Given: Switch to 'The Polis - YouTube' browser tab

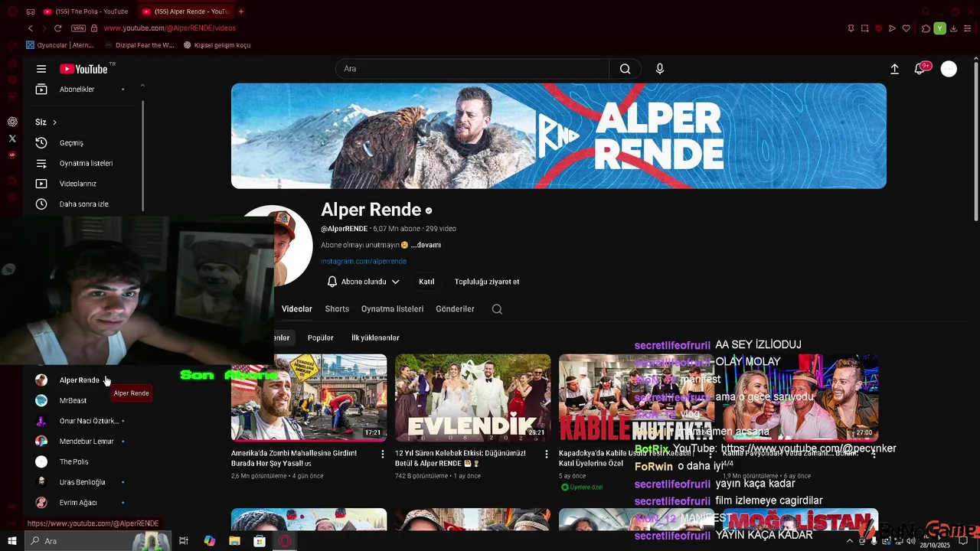Looking at the screenshot, I should click(x=86, y=11).
